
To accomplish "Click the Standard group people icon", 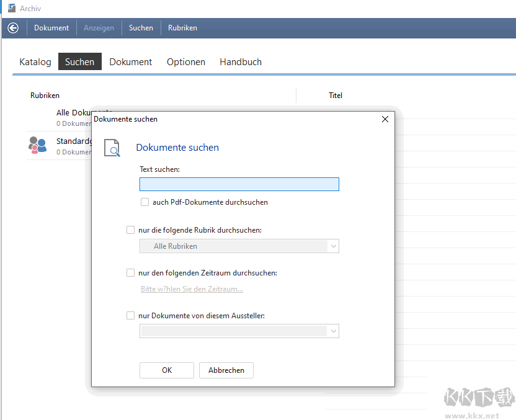I will (37, 145).
